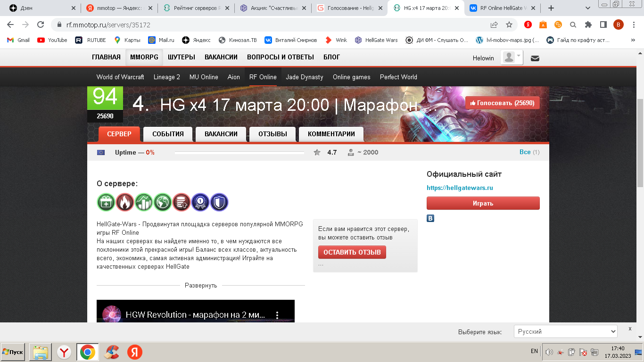Click the green bar chart badge icon
The image size is (644, 362).
point(144,202)
